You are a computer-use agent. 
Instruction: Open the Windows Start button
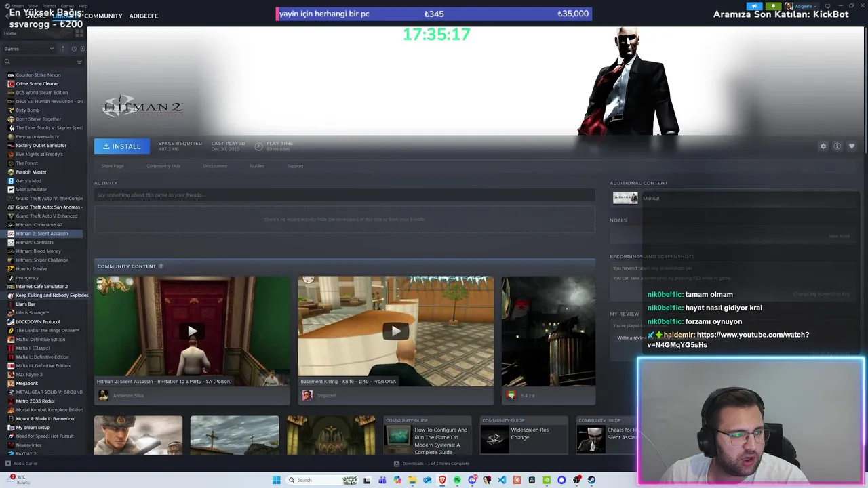276,480
